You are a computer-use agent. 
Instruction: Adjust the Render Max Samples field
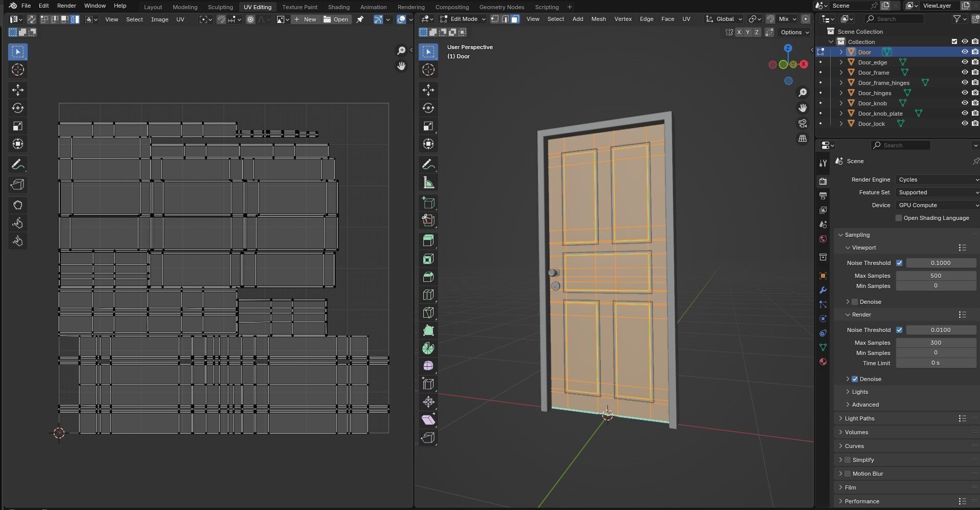click(x=936, y=343)
